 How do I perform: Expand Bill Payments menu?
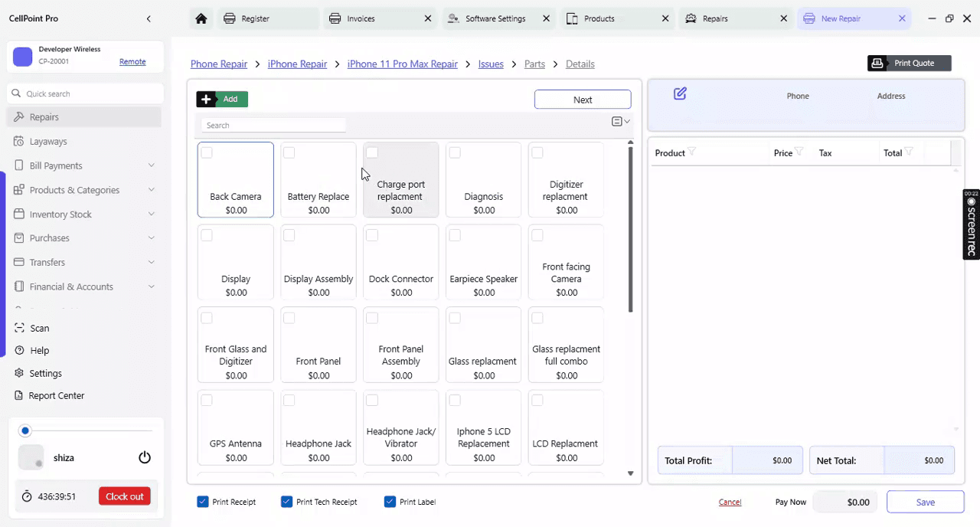point(151,165)
